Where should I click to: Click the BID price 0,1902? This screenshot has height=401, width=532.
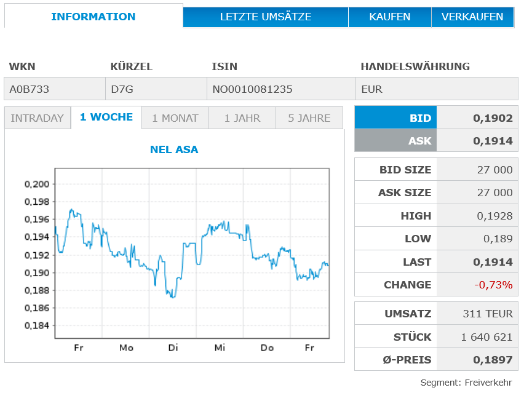coord(493,118)
